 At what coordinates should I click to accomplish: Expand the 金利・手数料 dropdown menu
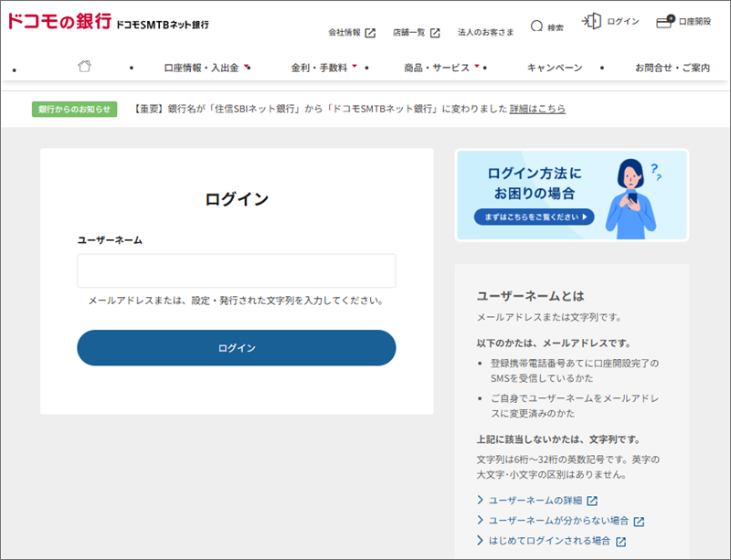coord(324,69)
